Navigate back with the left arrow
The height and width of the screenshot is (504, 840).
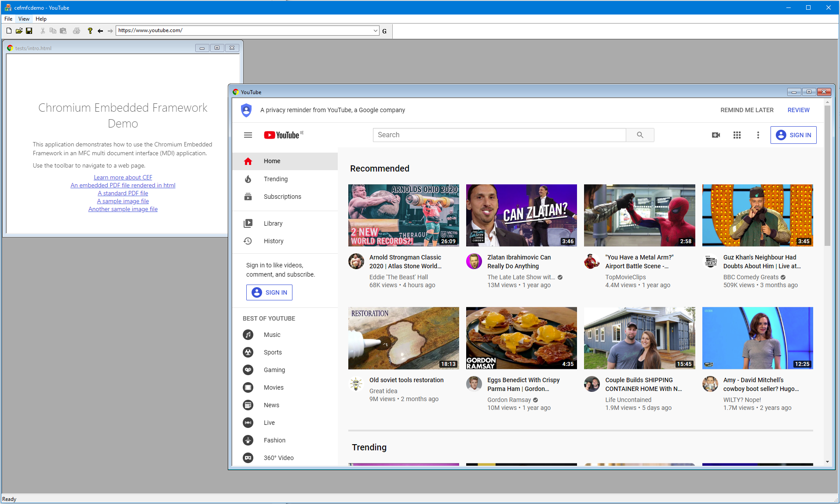click(x=100, y=31)
